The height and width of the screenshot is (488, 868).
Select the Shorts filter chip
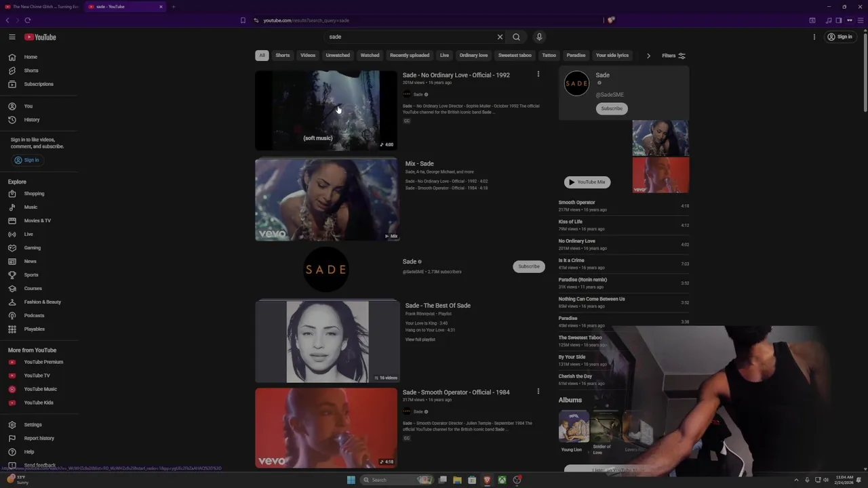point(283,56)
